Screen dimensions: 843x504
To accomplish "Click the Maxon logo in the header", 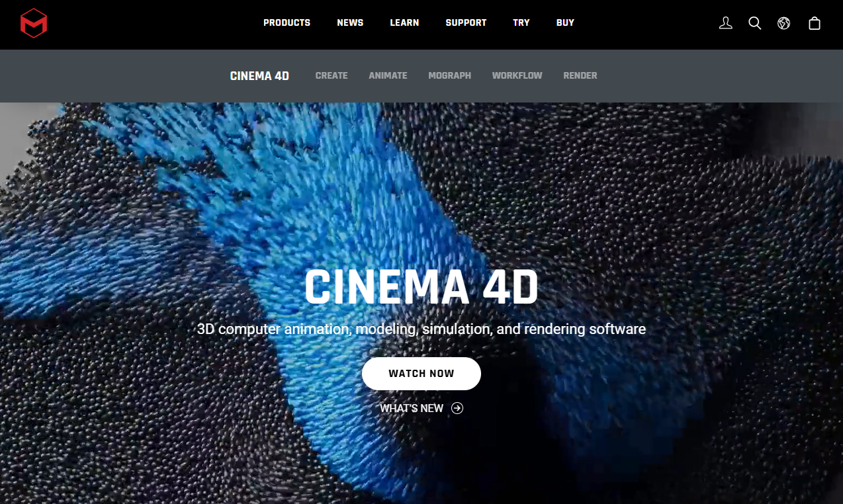I will point(34,24).
